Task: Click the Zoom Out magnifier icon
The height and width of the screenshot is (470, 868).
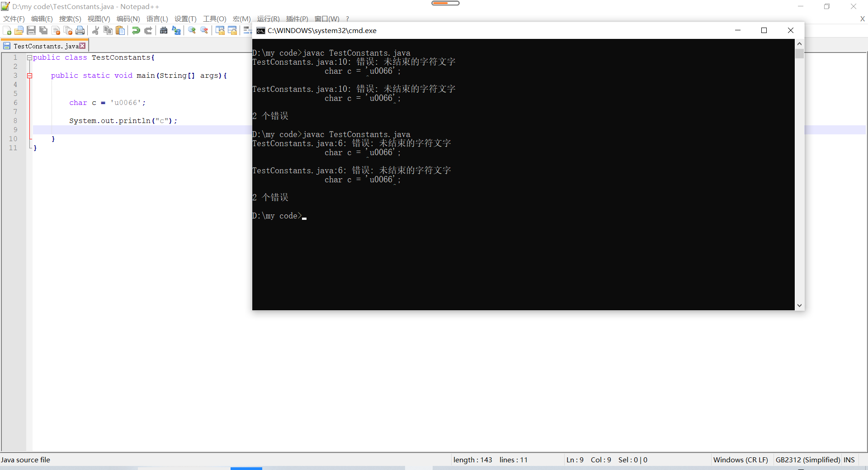Action: (x=204, y=30)
